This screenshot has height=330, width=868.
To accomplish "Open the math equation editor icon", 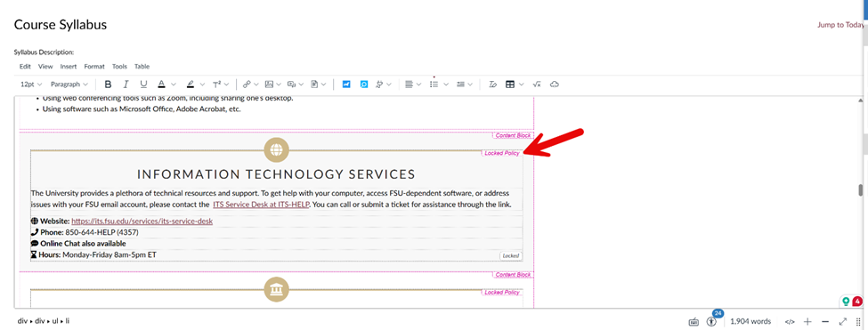I will tap(537, 85).
